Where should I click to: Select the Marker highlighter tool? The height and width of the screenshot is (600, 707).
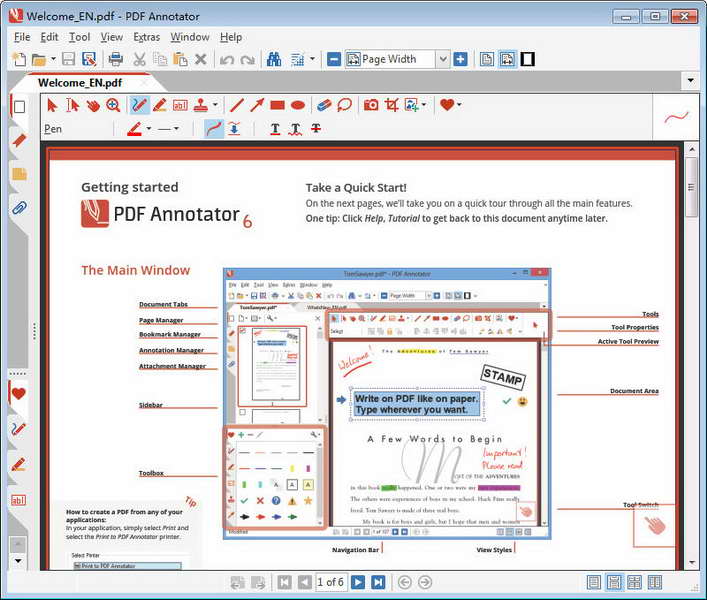(x=160, y=105)
